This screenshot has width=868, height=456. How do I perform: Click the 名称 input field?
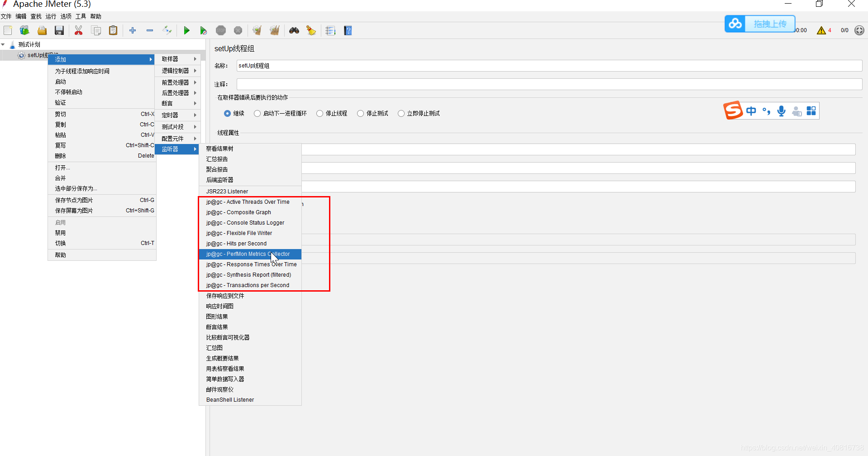(x=549, y=66)
